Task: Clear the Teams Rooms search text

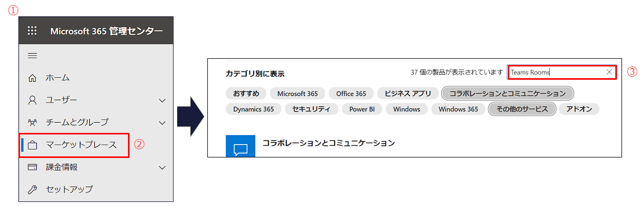Action: [x=609, y=73]
